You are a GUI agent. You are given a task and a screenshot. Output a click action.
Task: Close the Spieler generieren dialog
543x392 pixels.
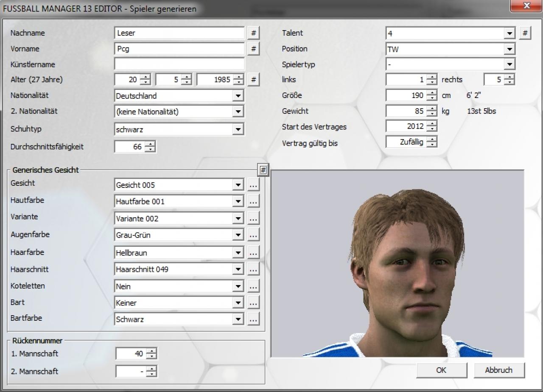coord(526,6)
